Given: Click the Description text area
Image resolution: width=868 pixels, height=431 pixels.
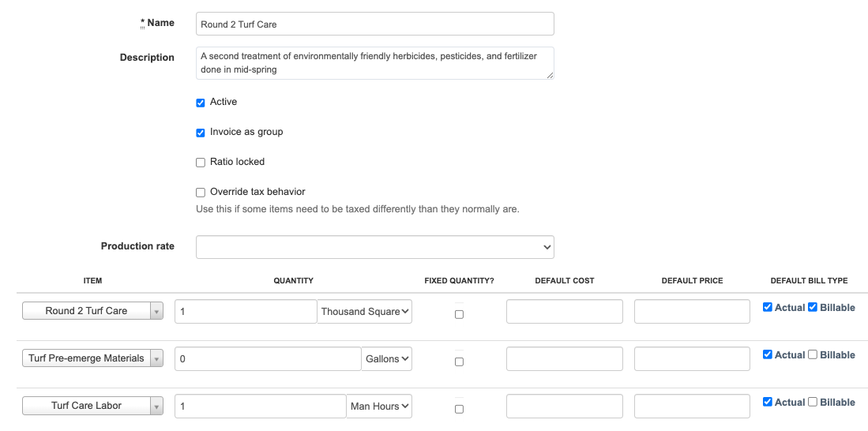Looking at the screenshot, I should (x=374, y=63).
